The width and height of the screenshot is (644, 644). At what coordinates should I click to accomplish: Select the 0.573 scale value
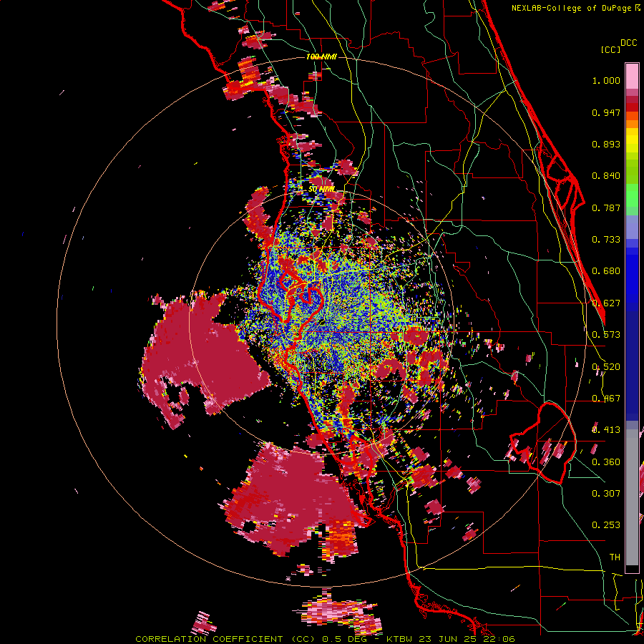point(606,335)
